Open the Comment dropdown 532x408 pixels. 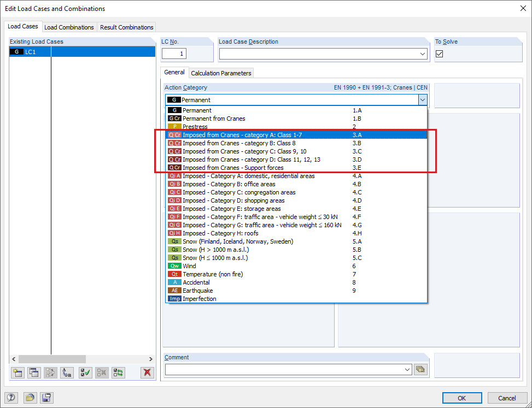click(x=407, y=370)
